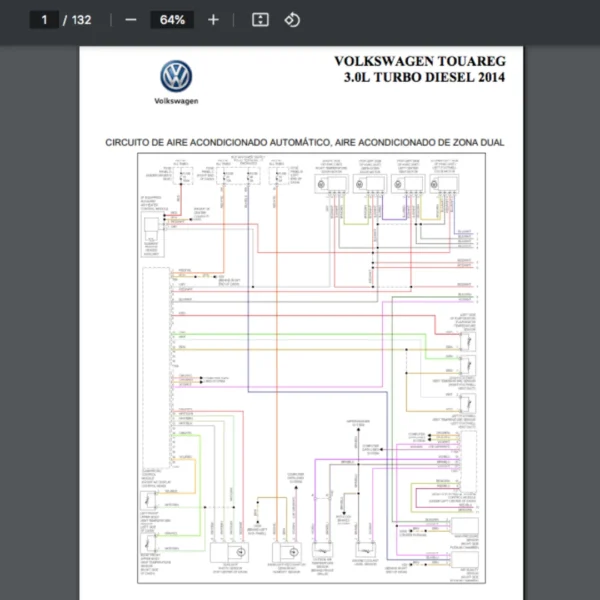Select the 64% zoom level field

[x=172, y=20]
